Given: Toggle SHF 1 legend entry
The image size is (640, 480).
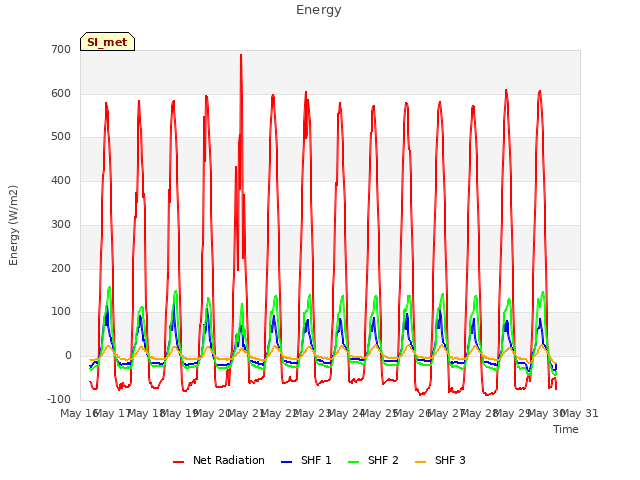Looking at the screenshot, I should [306, 460].
